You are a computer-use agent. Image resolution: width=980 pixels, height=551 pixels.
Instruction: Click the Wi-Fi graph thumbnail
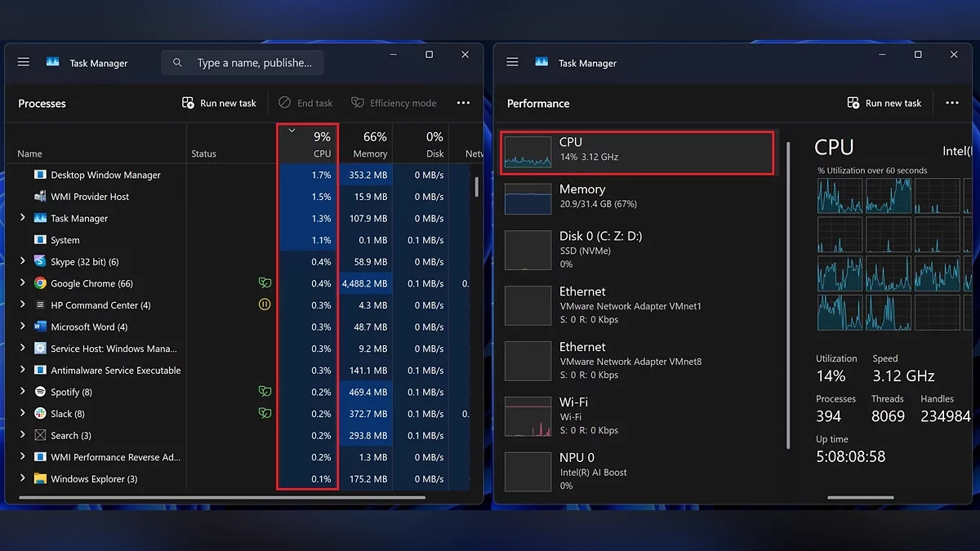(528, 416)
